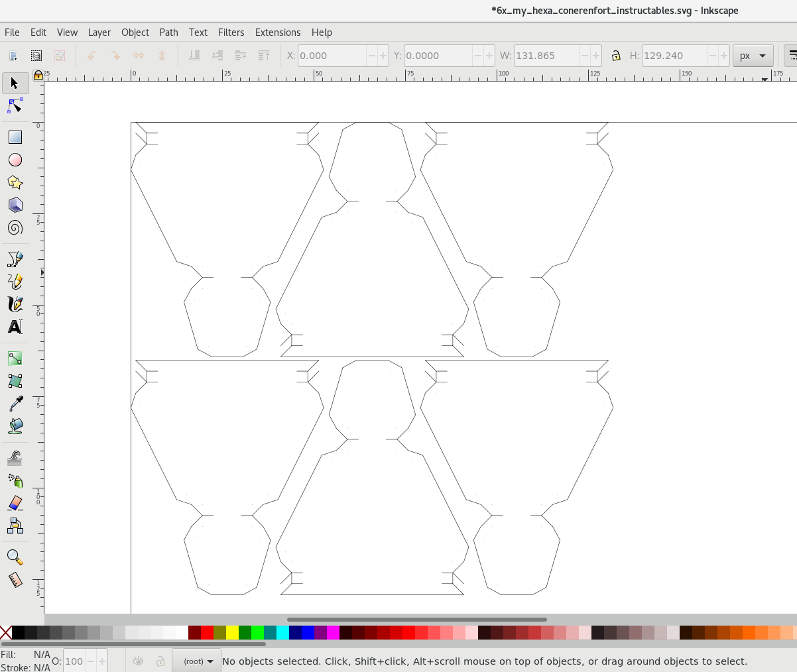Select the Selector arrow tool
797x672 pixels.
click(15, 83)
